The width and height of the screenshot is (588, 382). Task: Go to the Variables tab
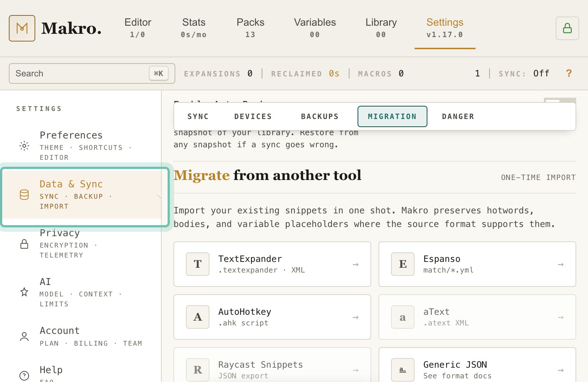click(315, 28)
